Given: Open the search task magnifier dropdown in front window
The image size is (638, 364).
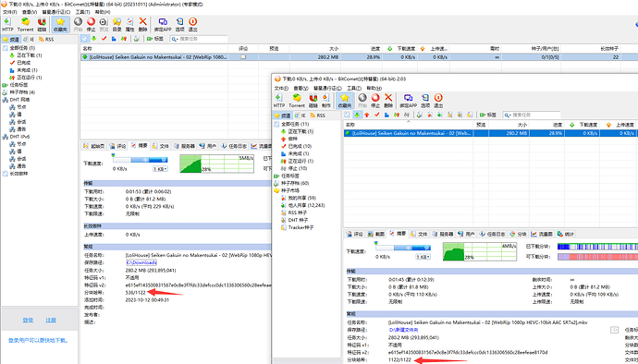Looking at the screenshot, I should [x=509, y=115].
